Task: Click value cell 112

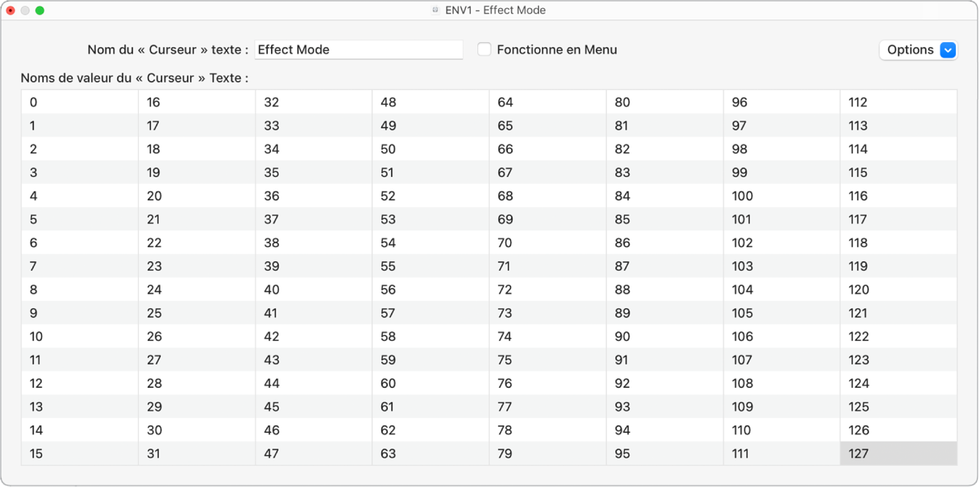Action: point(898,102)
